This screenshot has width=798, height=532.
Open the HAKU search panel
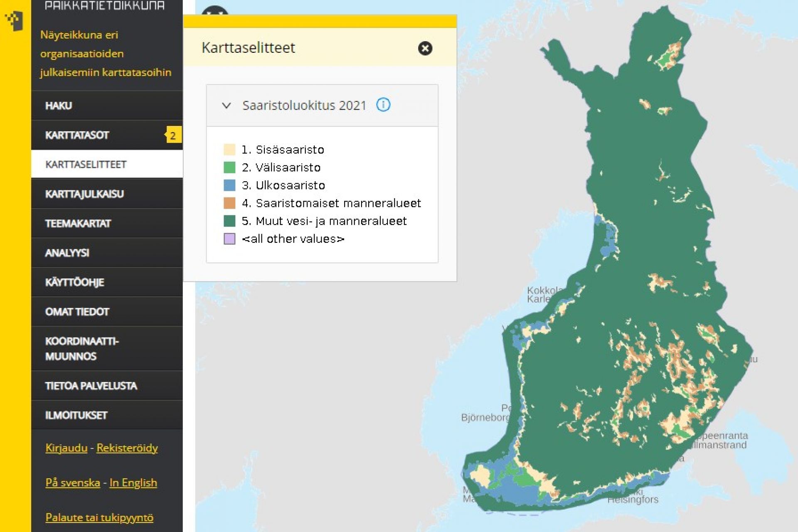click(x=59, y=106)
